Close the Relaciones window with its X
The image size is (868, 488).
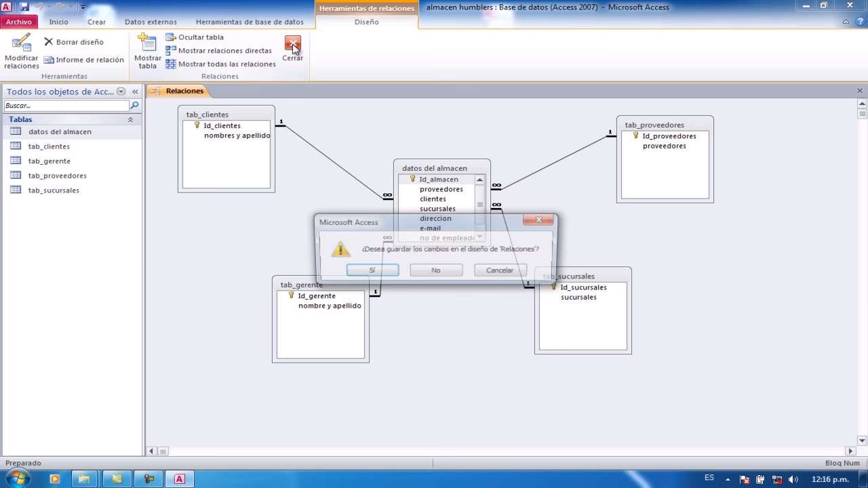(861, 91)
